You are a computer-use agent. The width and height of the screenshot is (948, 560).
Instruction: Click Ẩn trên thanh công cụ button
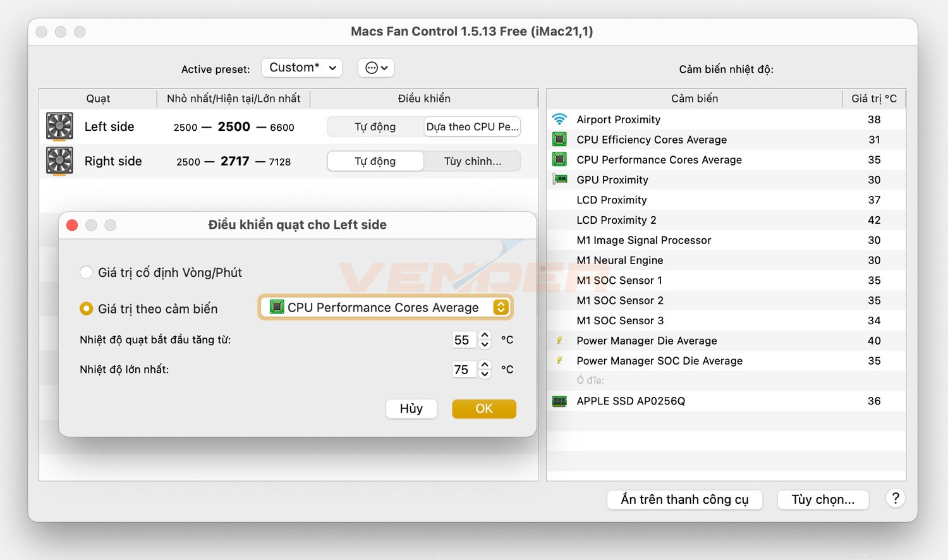tap(684, 499)
